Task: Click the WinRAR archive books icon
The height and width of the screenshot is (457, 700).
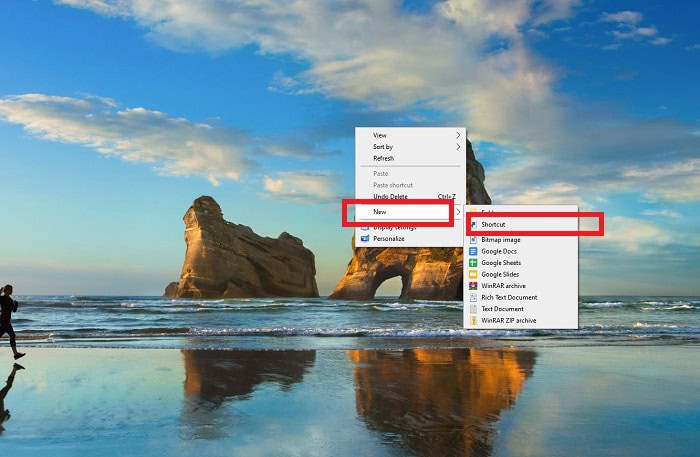Action: point(474,286)
